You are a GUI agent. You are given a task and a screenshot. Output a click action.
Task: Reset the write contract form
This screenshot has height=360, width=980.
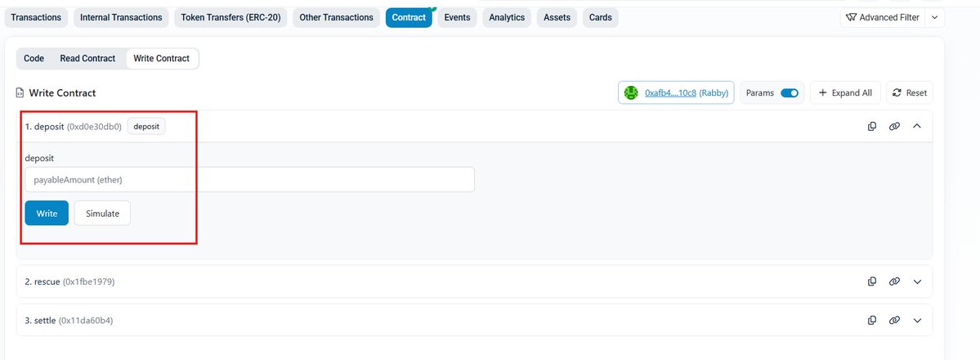click(x=910, y=92)
